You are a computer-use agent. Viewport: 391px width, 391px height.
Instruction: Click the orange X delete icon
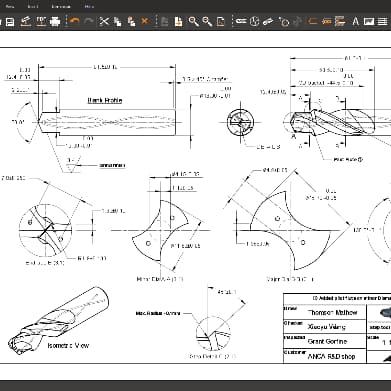click(144, 21)
